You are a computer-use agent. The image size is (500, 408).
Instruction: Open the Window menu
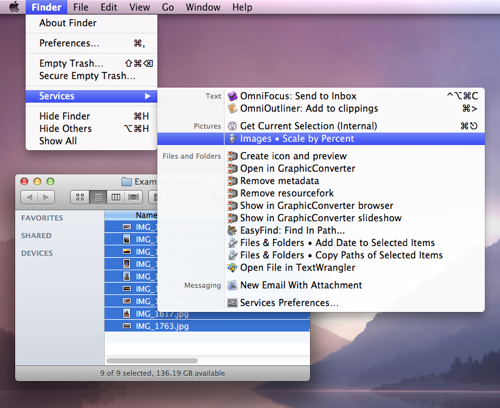tap(203, 7)
